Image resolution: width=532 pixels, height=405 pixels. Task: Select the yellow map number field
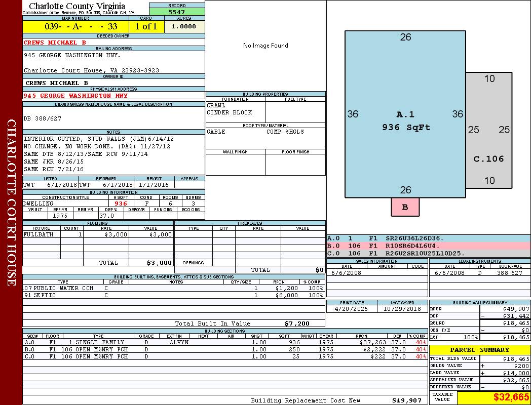[x=75, y=26]
